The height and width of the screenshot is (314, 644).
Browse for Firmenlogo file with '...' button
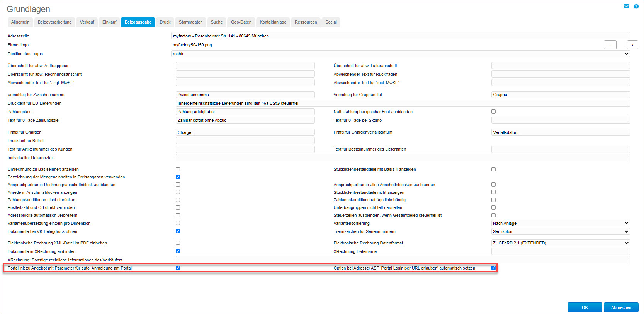click(610, 45)
